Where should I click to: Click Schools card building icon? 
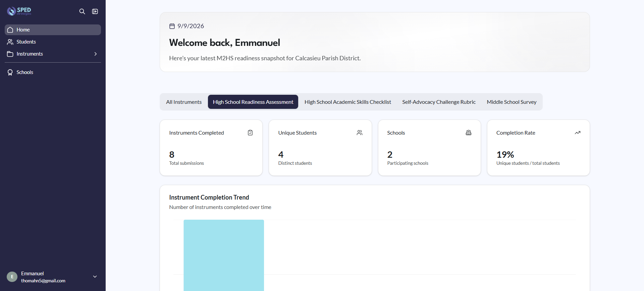(469, 133)
